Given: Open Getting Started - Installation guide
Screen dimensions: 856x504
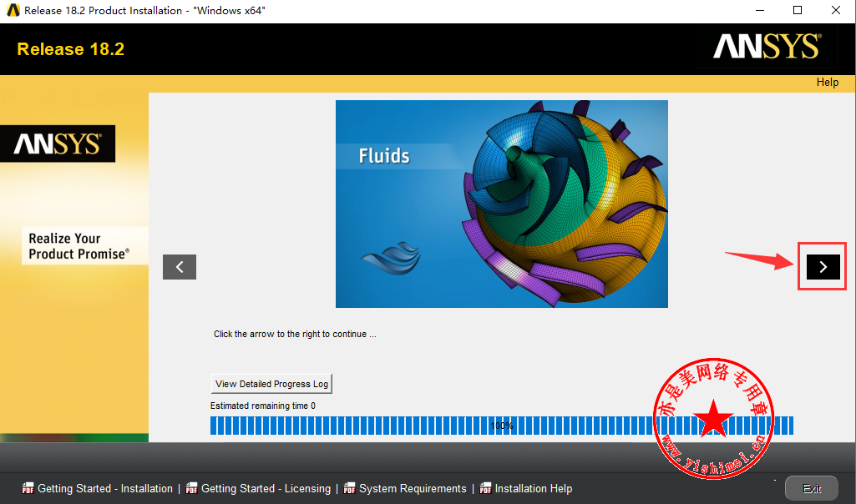Looking at the screenshot, I should pos(105,489).
